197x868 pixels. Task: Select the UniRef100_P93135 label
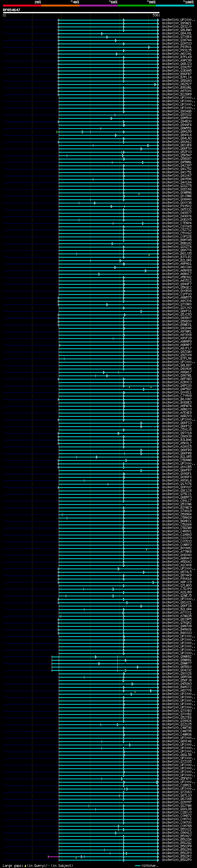click(177, 50)
